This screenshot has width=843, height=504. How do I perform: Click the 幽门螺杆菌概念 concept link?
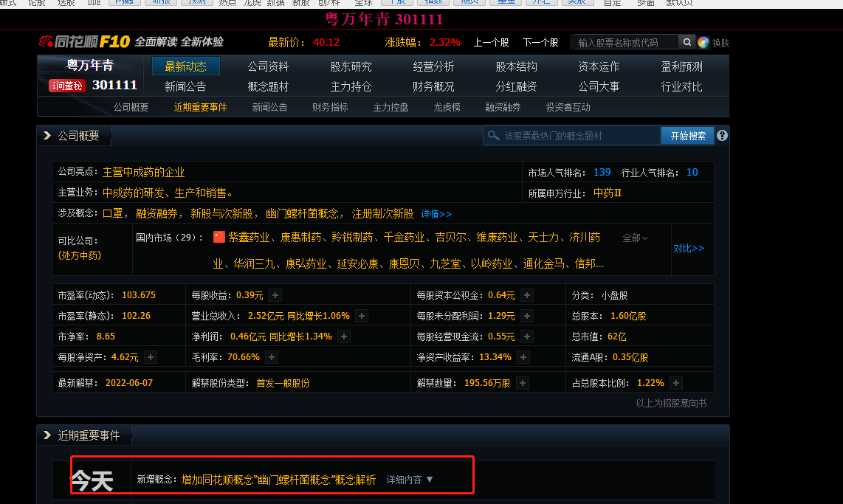click(x=303, y=213)
